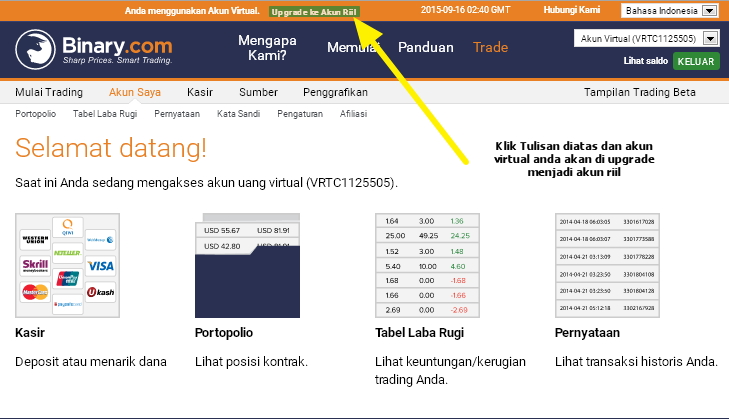This screenshot has width=729, height=419.
Task: Click the Anda menggunakan Akun Virtual notice
Action: tap(192, 11)
